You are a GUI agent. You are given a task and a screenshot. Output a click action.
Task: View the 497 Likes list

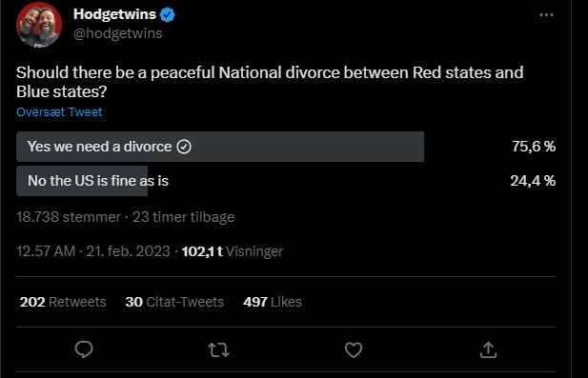273,302
